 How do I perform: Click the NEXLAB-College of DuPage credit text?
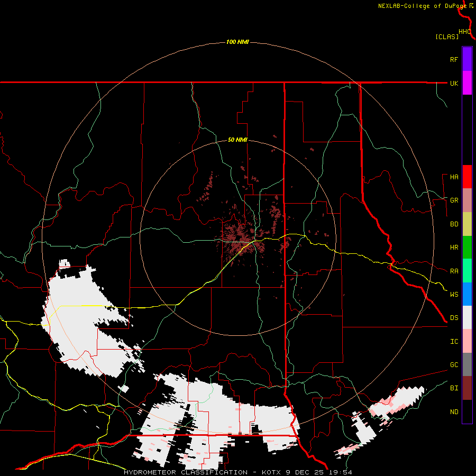point(422,6)
